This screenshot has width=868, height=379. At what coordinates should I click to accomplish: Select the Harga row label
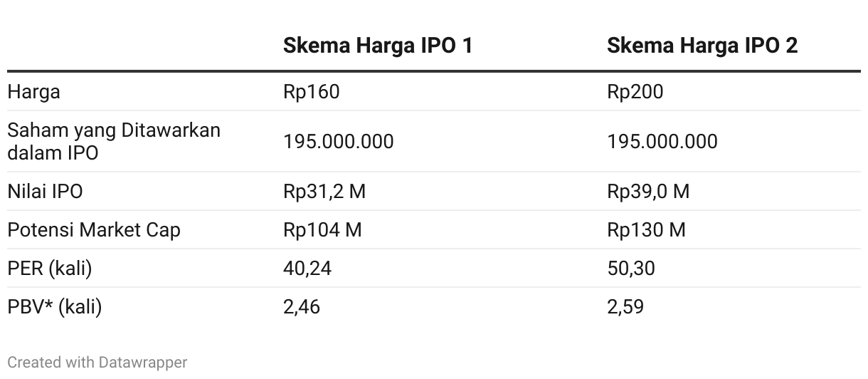pyautogui.click(x=33, y=92)
